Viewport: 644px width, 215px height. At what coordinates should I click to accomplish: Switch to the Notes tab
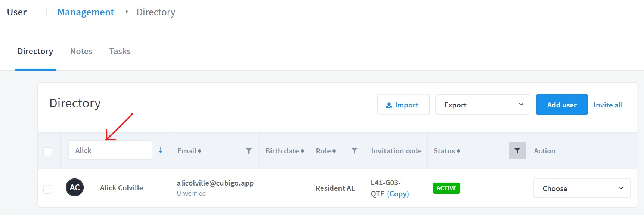point(81,51)
